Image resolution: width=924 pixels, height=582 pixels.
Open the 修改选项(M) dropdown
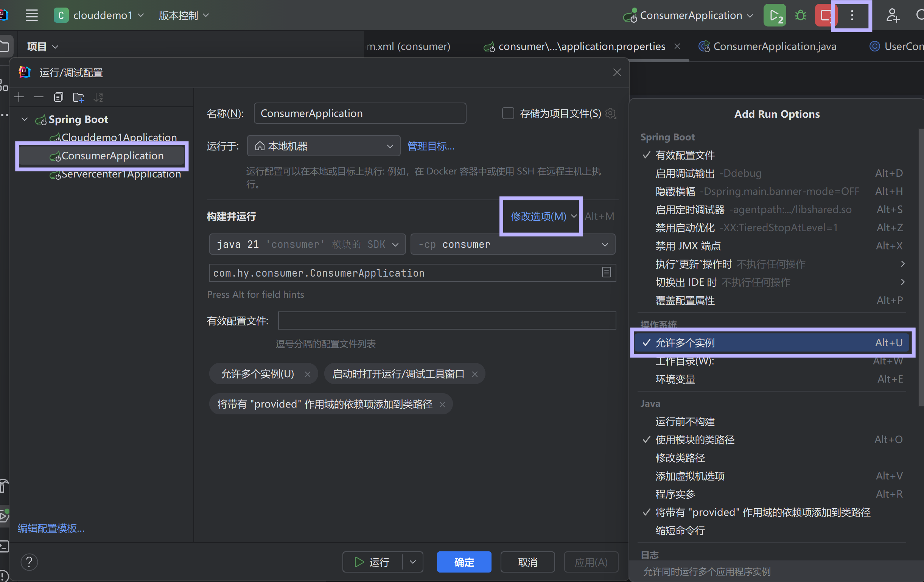[x=543, y=216]
